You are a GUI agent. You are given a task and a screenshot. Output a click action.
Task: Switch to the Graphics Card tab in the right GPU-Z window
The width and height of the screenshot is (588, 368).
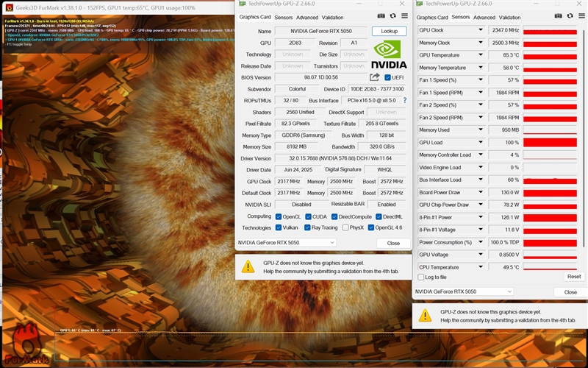pyautogui.click(x=432, y=17)
